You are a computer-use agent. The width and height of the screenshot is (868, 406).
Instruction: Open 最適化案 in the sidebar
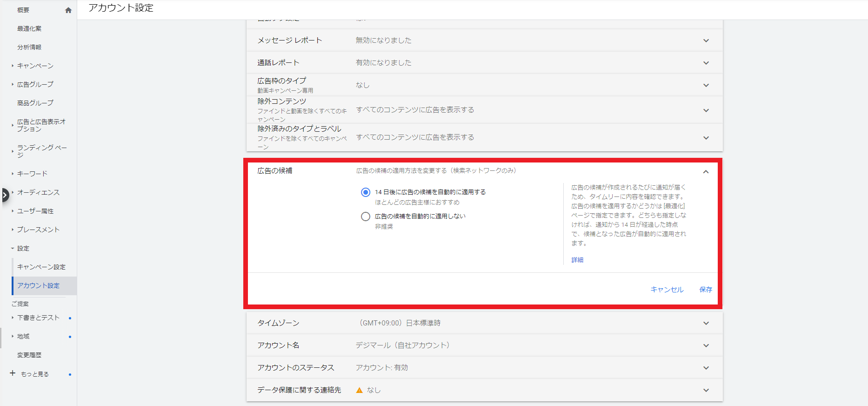point(29,28)
